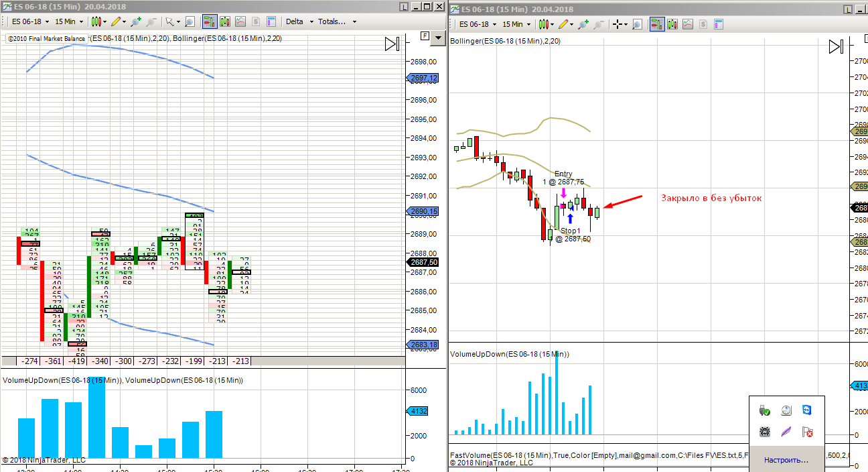
Task: Open black arrow dropdown beside F button
Action: [439, 38]
